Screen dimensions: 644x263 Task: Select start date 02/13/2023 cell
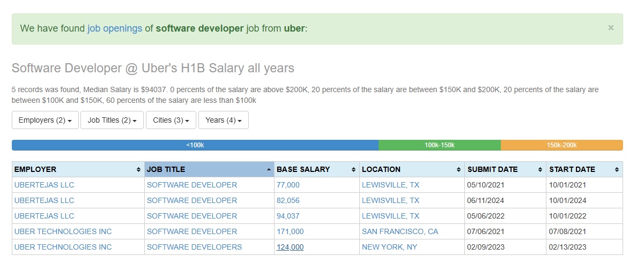pos(584,247)
